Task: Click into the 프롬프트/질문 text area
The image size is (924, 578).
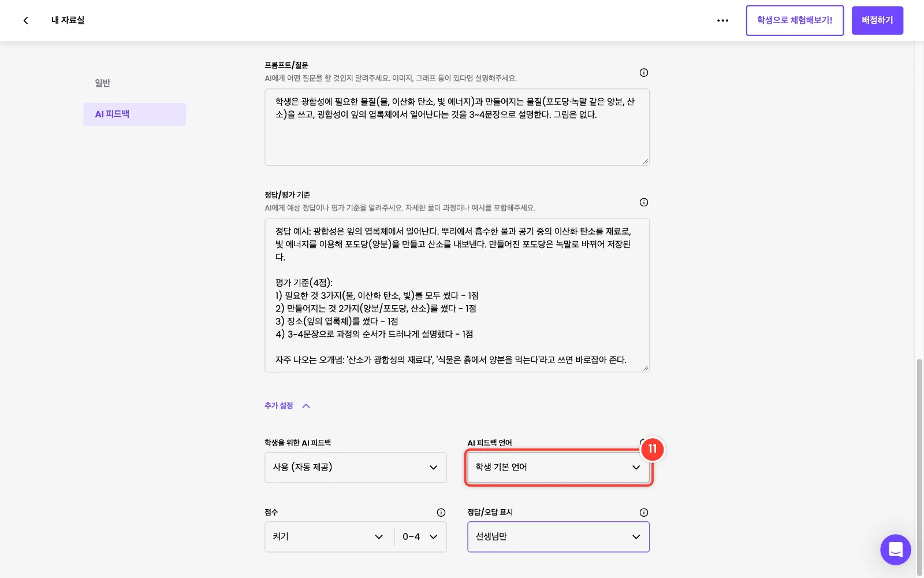Action: 457,127
